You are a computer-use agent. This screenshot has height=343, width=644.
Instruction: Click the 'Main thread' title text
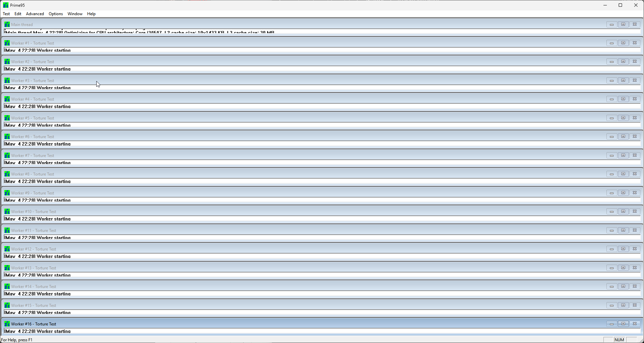(22, 25)
